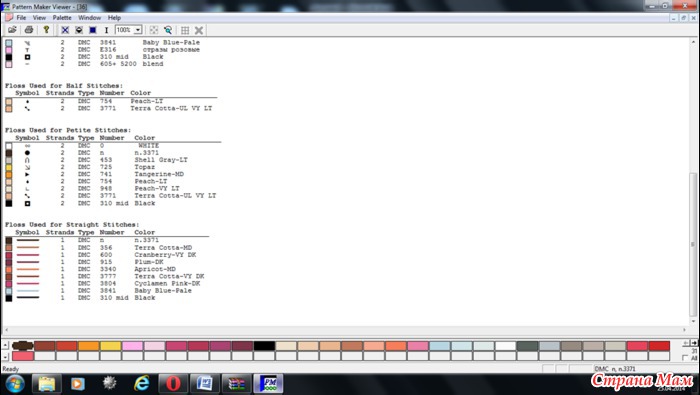This screenshot has width=700, height=395.
Task: Open the File menu
Action: [21, 18]
